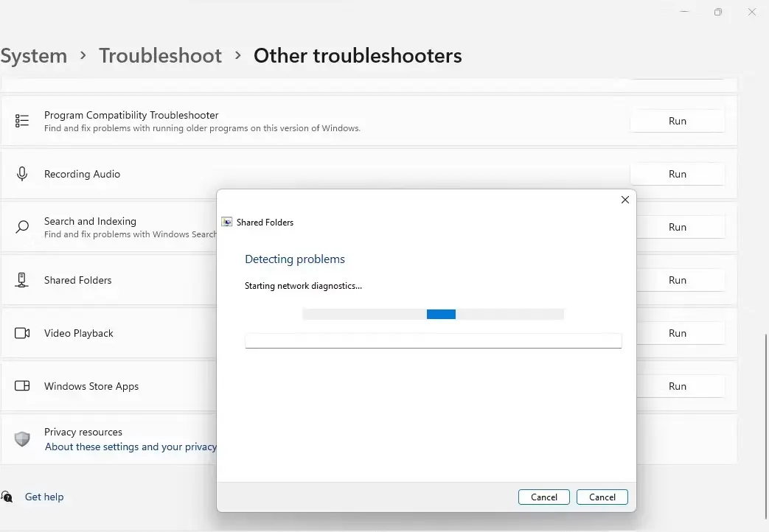Run the Program Compatibility Troubleshooter
769x532 pixels.
coord(678,121)
